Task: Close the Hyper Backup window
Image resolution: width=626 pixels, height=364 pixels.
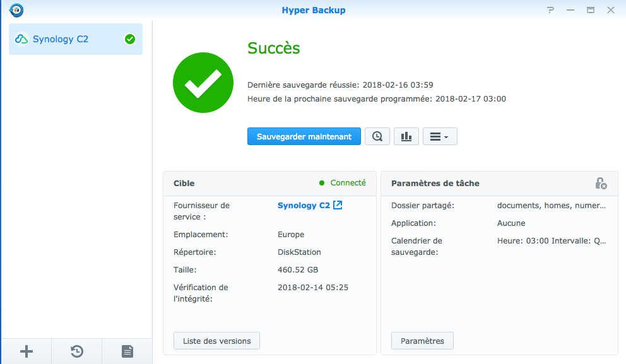Action: pos(611,10)
